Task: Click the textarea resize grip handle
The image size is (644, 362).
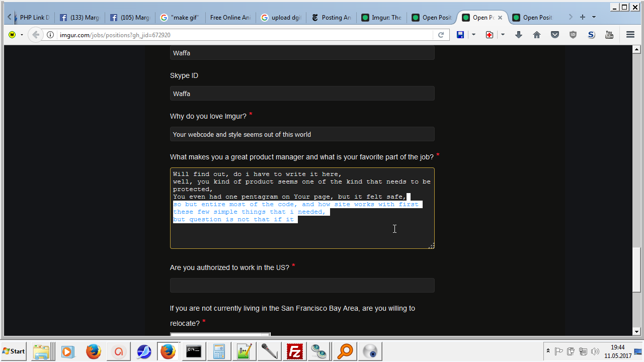Action: [x=431, y=245]
